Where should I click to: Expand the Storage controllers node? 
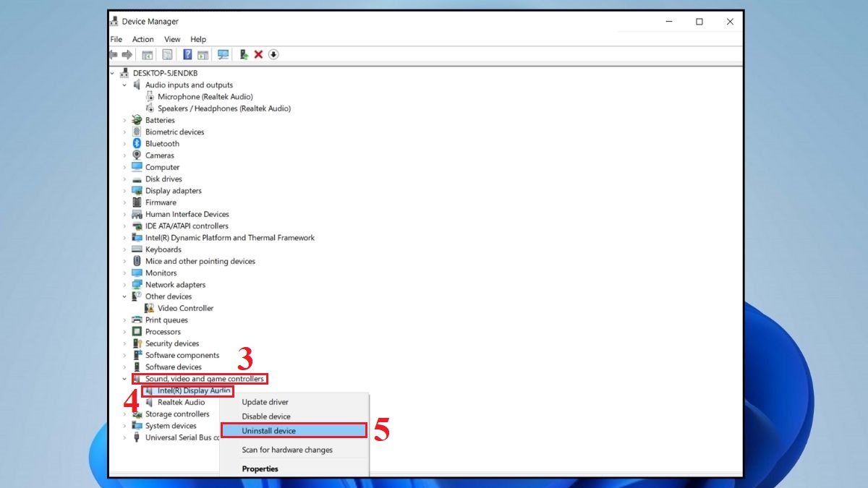[124, 414]
